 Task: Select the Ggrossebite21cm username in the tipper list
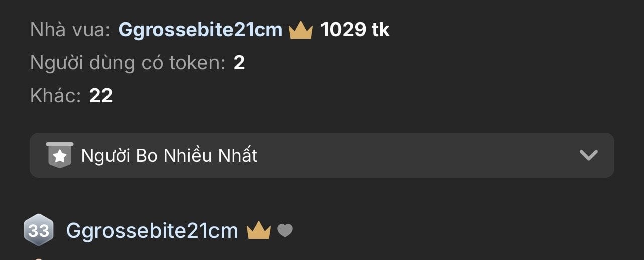152,231
